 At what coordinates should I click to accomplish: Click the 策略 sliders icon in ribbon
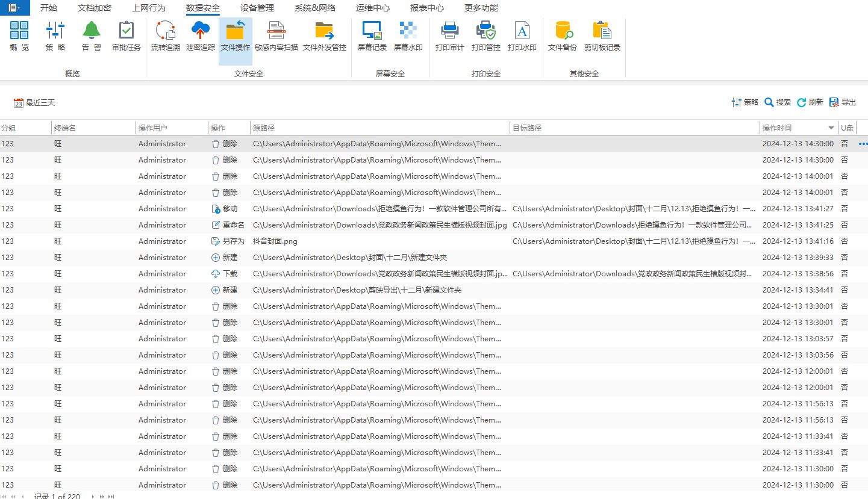coord(55,36)
